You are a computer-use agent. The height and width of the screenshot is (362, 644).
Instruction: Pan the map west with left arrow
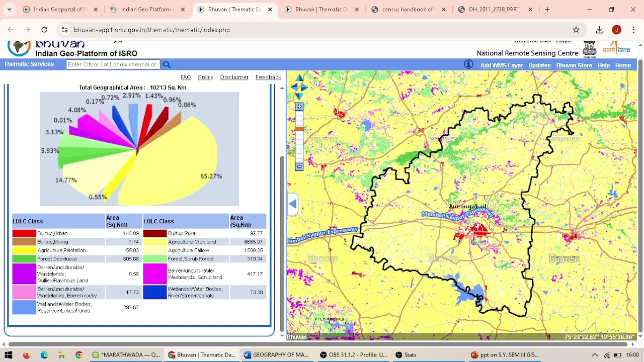point(294,87)
